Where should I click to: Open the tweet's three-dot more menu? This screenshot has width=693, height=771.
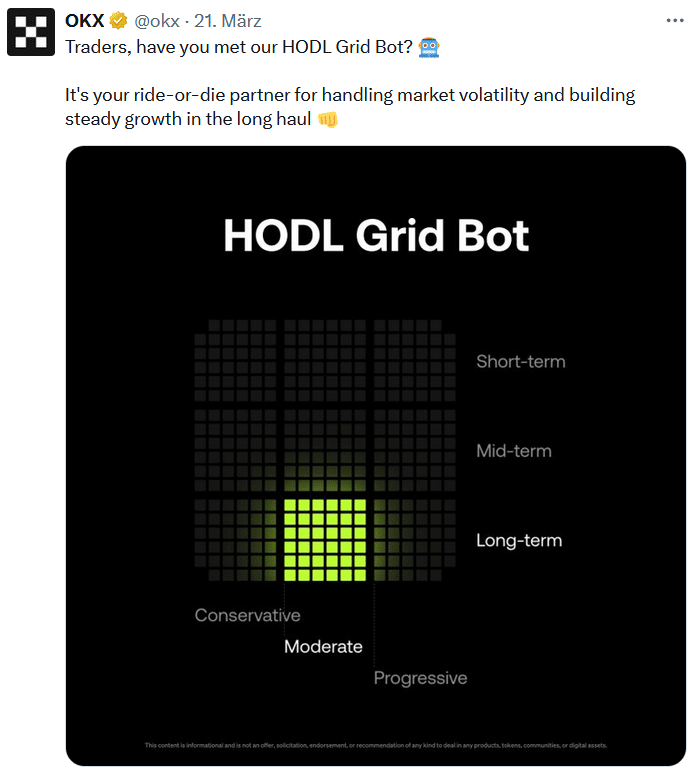(675, 20)
